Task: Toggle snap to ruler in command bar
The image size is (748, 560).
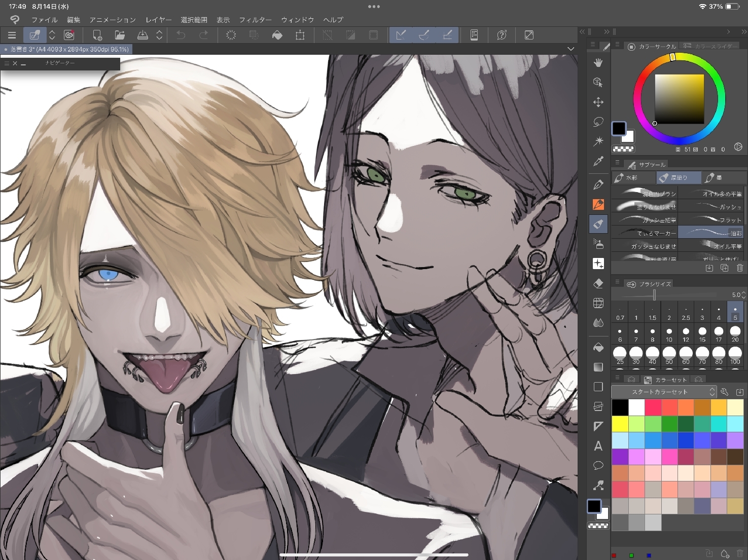Action: tap(401, 35)
